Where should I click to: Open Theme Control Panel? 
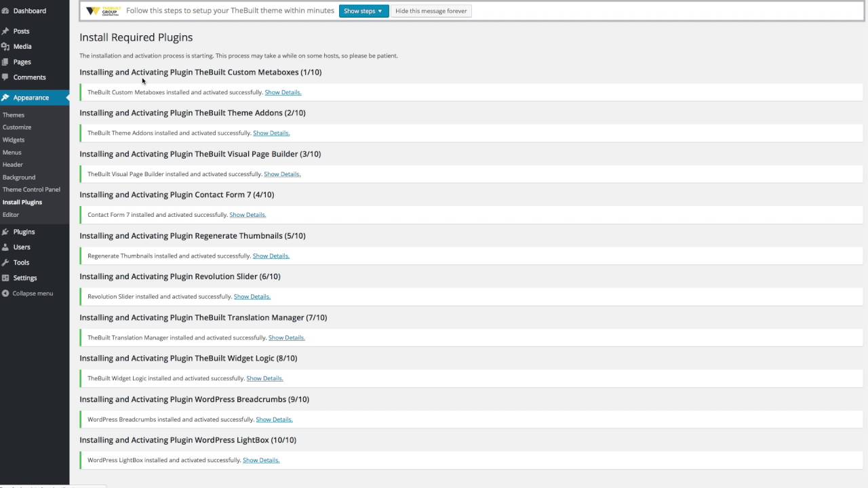click(x=31, y=190)
